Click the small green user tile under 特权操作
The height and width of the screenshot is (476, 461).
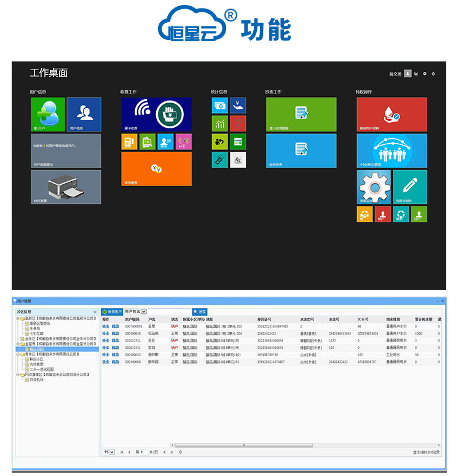pyautogui.click(x=419, y=214)
